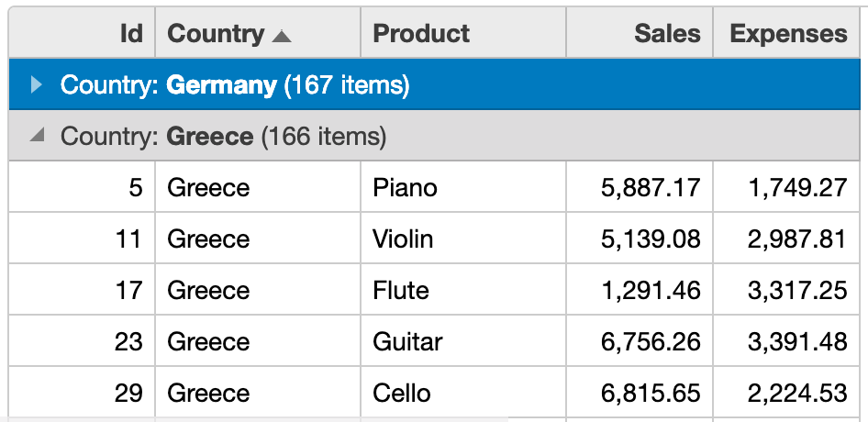Image resolution: width=868 pixels, height=422 pixels.
Task: Select the Violin product cell
Action: [x=463, y=239]
